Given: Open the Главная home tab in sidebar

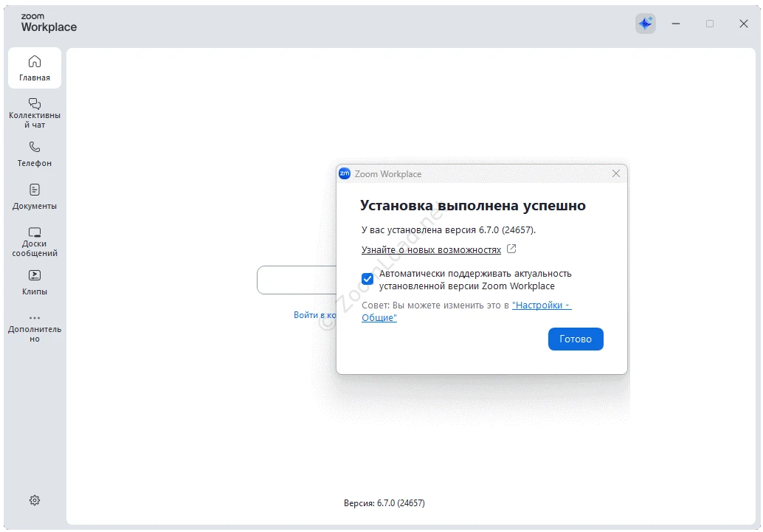Looking at the screenshot, I should click(35, 68).
